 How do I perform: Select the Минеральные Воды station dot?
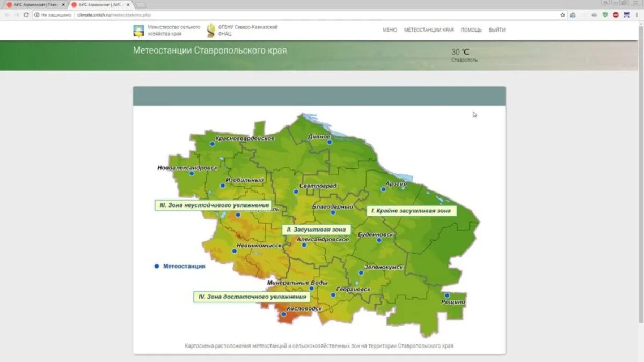(x=311, y=288)
